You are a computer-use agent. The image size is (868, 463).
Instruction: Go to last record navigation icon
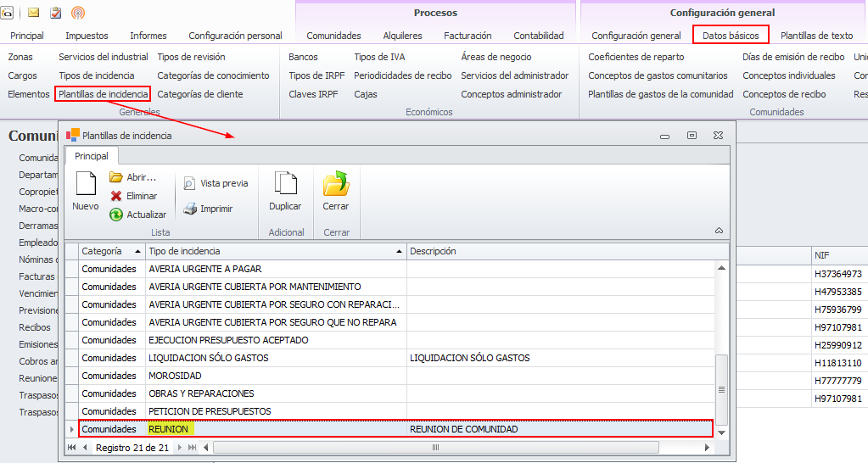192,448
